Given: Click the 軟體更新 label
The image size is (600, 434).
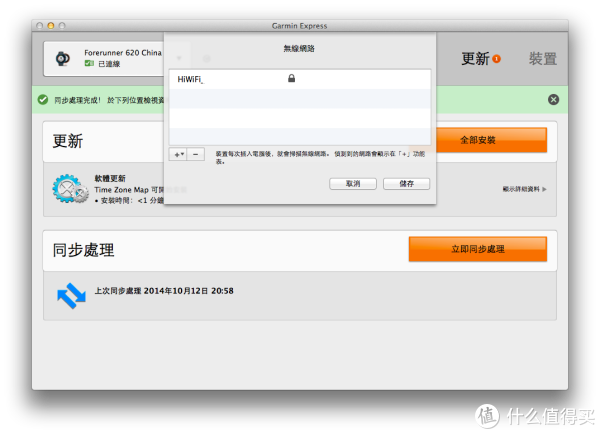Looking at the screenshot, I should (x=110, y=178).
